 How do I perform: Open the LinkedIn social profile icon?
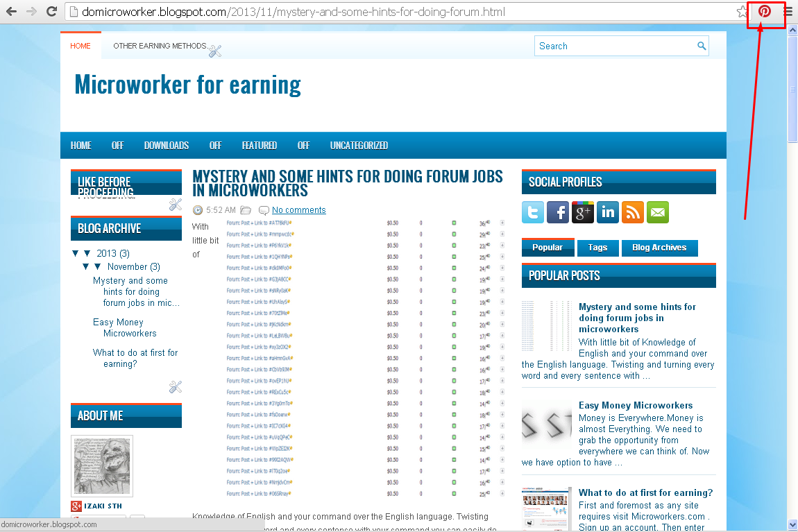coord(607,212)
